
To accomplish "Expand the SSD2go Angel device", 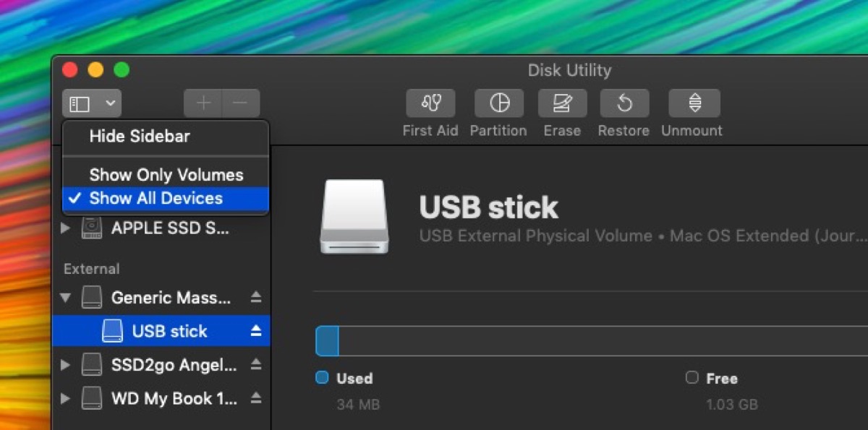I will coord(67,365).
